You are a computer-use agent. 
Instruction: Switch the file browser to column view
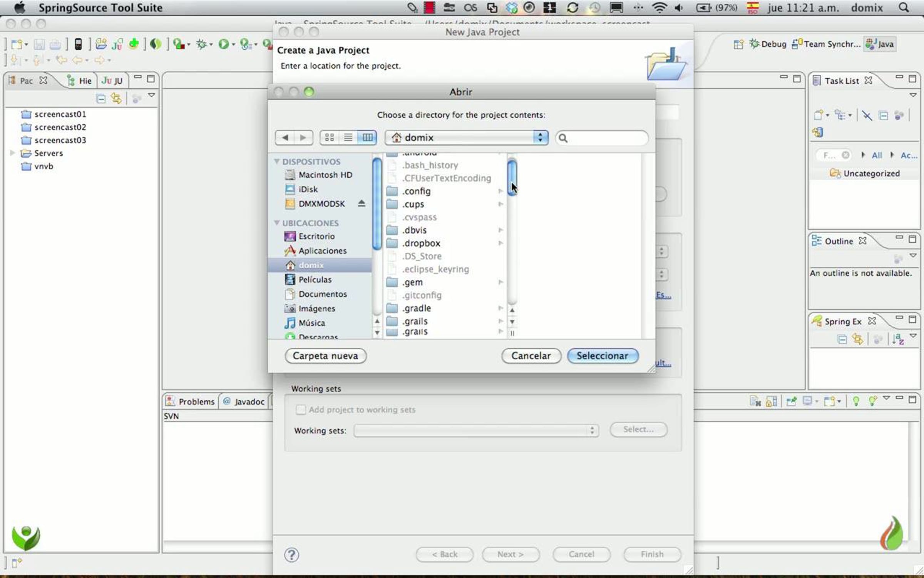point(367,138)
